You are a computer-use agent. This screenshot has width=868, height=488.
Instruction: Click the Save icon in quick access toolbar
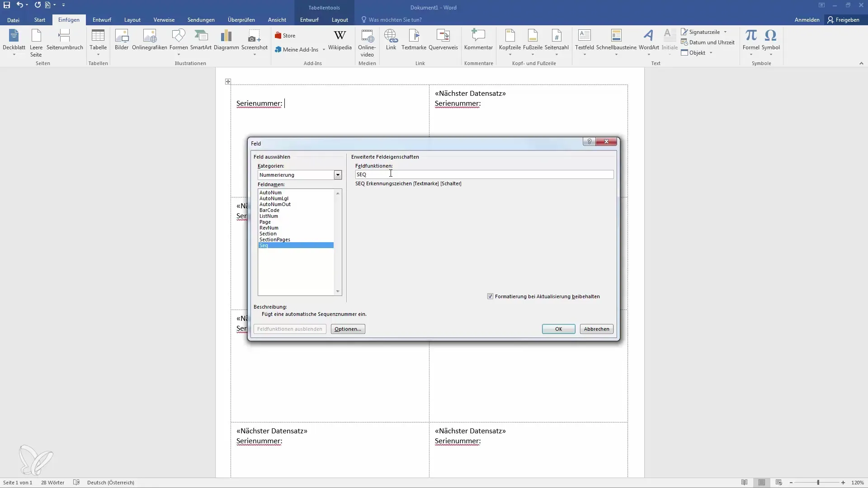(x=7, y=5)
